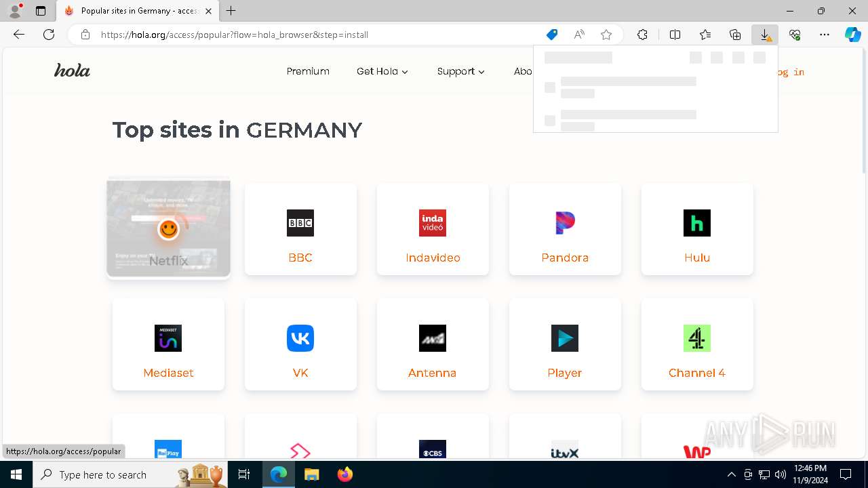Select the Netflix tile thumbnail

tap(168, 228)
